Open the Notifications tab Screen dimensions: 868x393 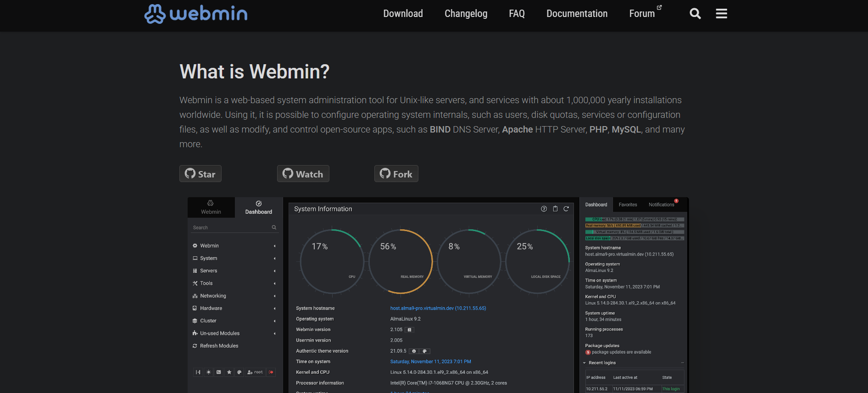pos(661,205)
